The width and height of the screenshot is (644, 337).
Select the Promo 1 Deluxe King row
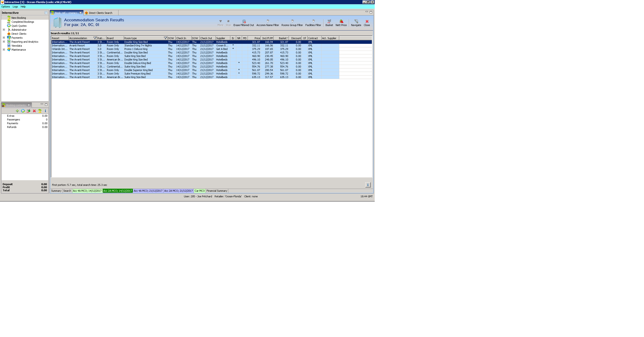tap(136, 49)
